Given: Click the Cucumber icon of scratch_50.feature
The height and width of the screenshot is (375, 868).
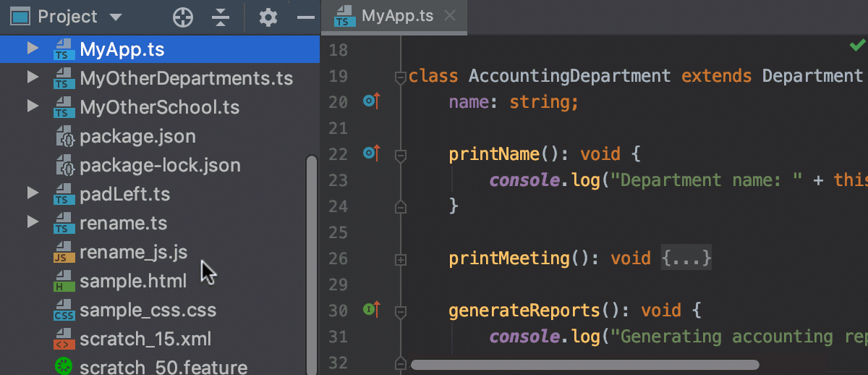Looking at the screenshot, I should click(64, 367).
